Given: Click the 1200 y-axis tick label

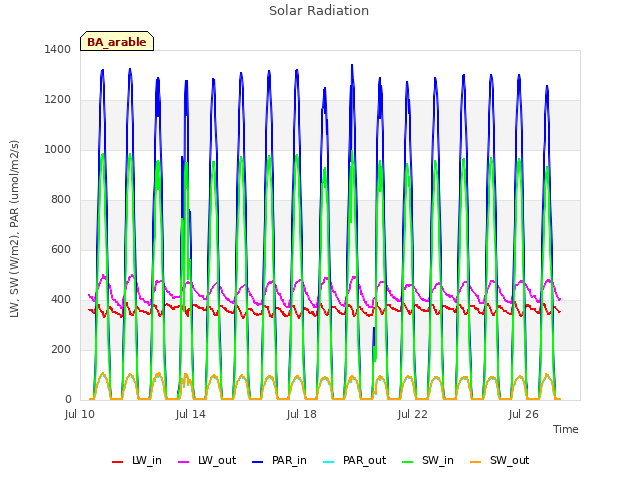Looking at the screenshot, I should 58,100.
